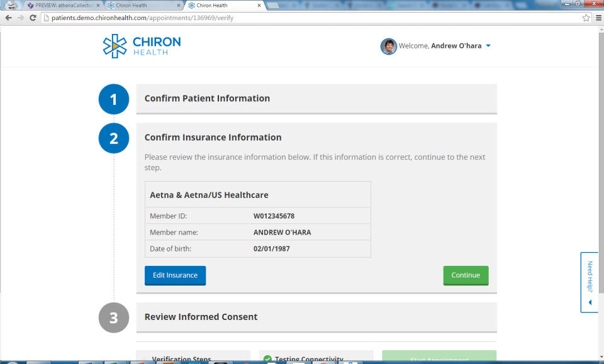This screenshot has width=604, height=364.
Task: Open the Chrome hamburger menu
Action: tap(598, 18)
